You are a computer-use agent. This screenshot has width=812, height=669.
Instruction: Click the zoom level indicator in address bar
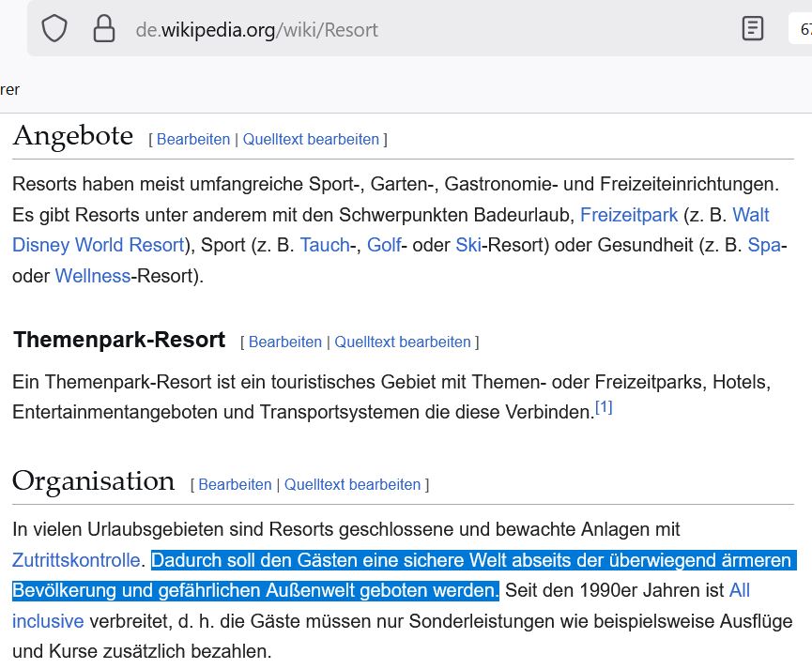click(x=801, y=29)
